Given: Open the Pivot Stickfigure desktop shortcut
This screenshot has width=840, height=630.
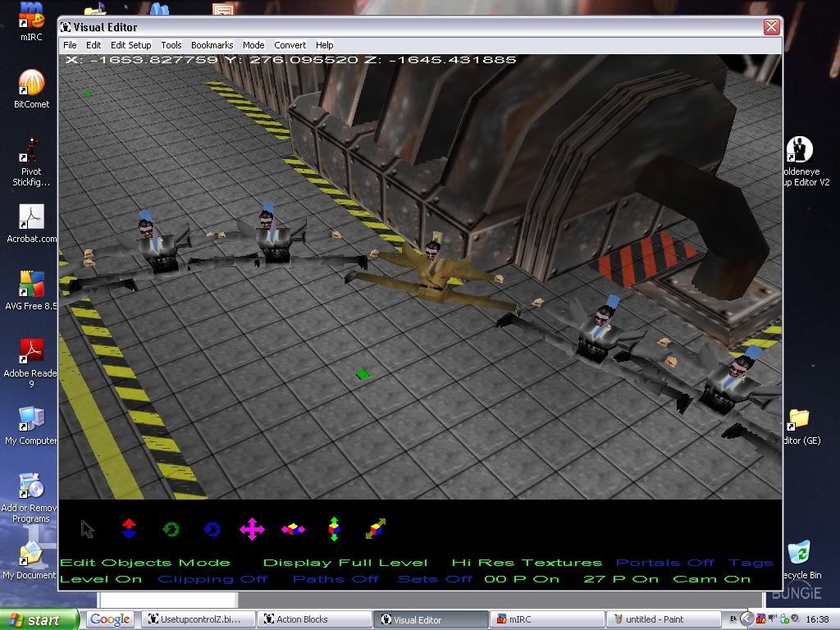Looking at the screenshot, I should [x=31, y=161].
